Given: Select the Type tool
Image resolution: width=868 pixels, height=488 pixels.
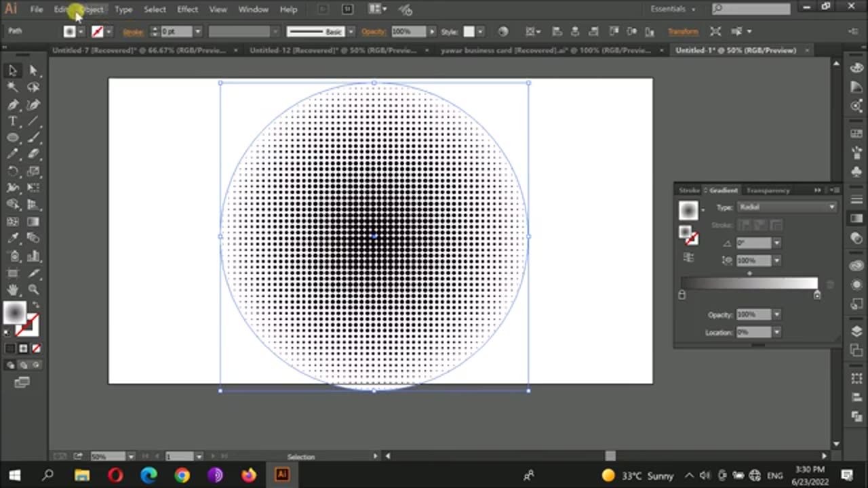Looking at the screenshot, I should pyautogui.click(x=13, y=121).
